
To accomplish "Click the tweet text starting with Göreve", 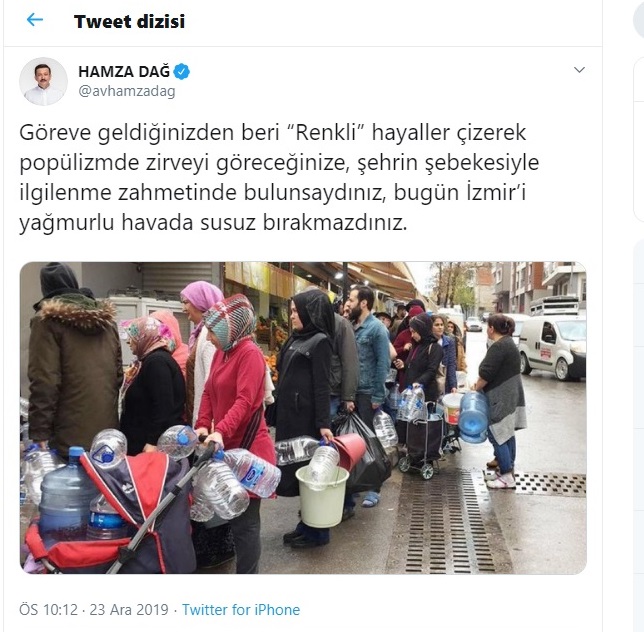I will [x=279, y=177].
